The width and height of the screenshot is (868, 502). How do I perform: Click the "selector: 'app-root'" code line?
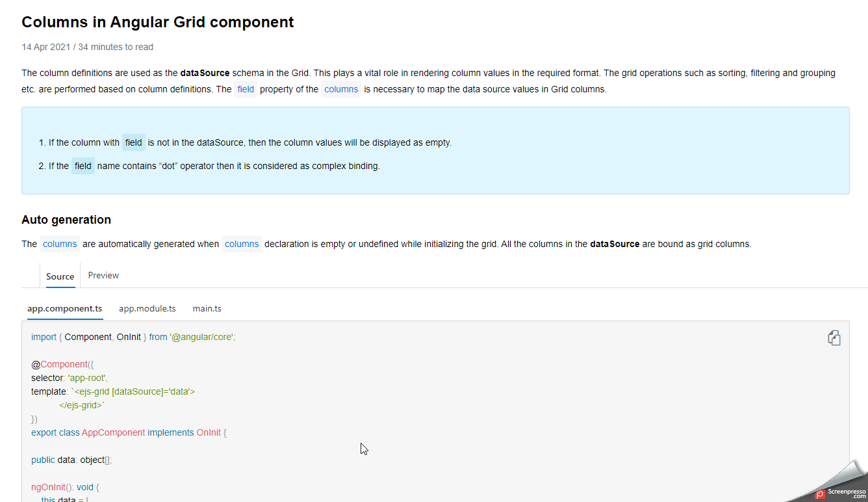click(70, 378)
